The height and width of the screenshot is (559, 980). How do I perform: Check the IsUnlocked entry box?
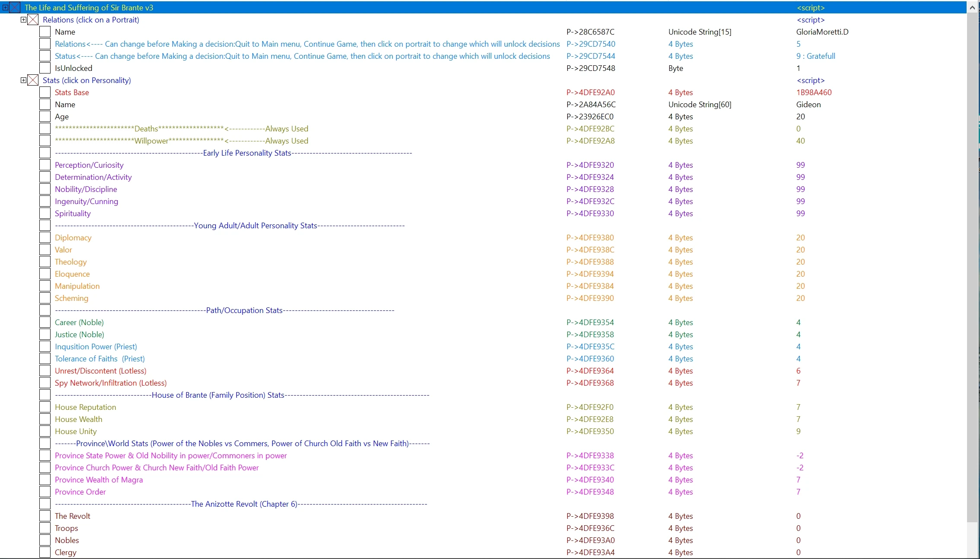coord(45,68)
